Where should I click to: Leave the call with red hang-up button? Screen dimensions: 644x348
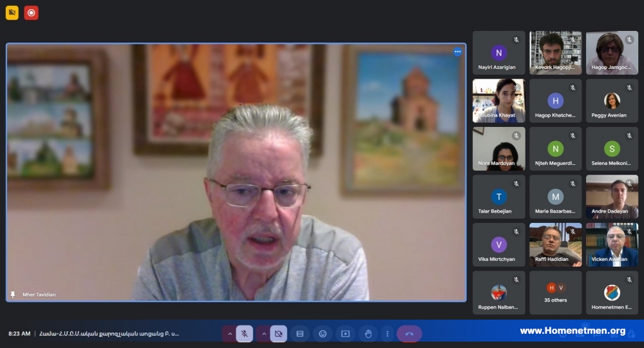click(x=409, y=334)
